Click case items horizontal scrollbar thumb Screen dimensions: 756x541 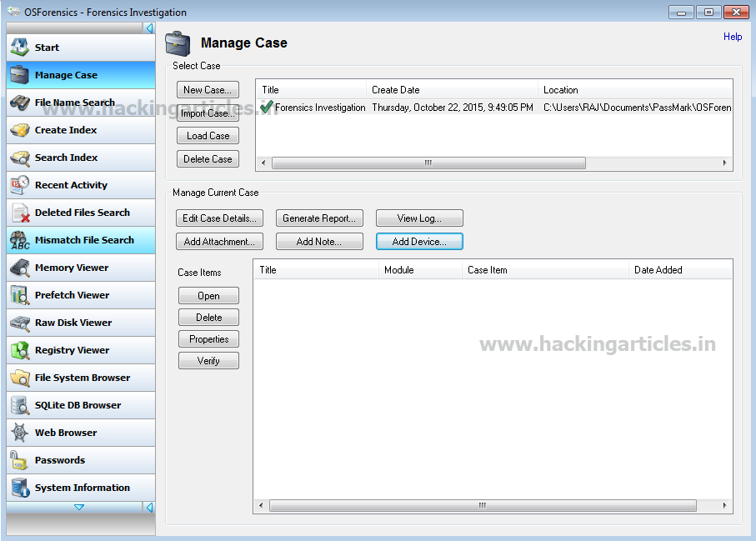click(x=483, y=505)
